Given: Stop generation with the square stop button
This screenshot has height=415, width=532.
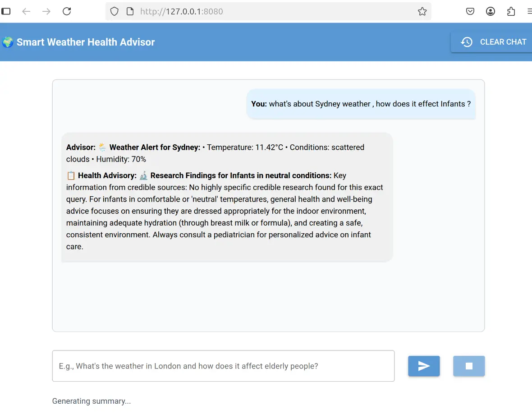Looking at the screenshot, I should tap(469, 366).
